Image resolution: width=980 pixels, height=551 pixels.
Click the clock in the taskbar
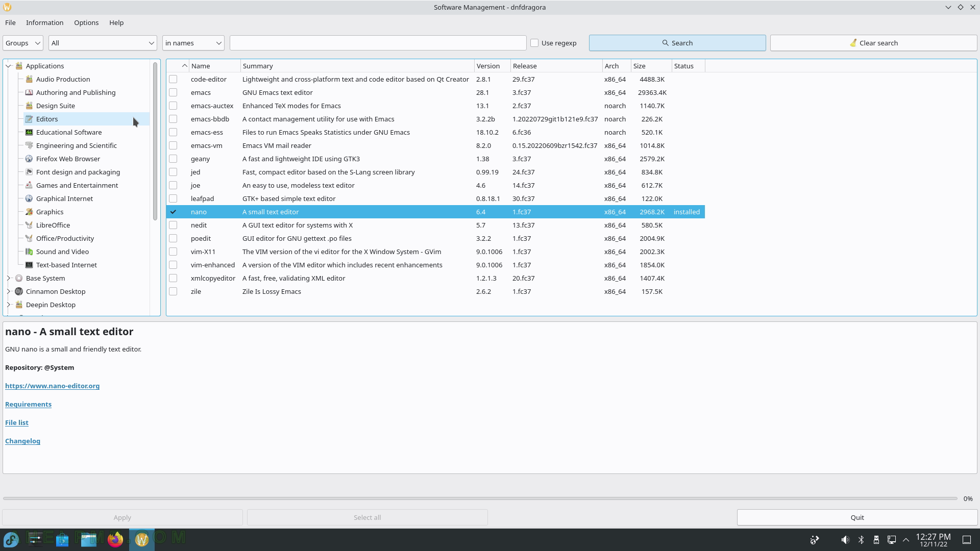tap(933, 540)
